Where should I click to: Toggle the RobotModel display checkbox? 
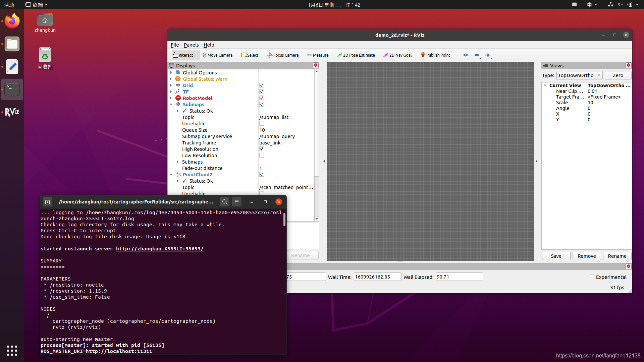pyautogui.click(x=262, y=98)
